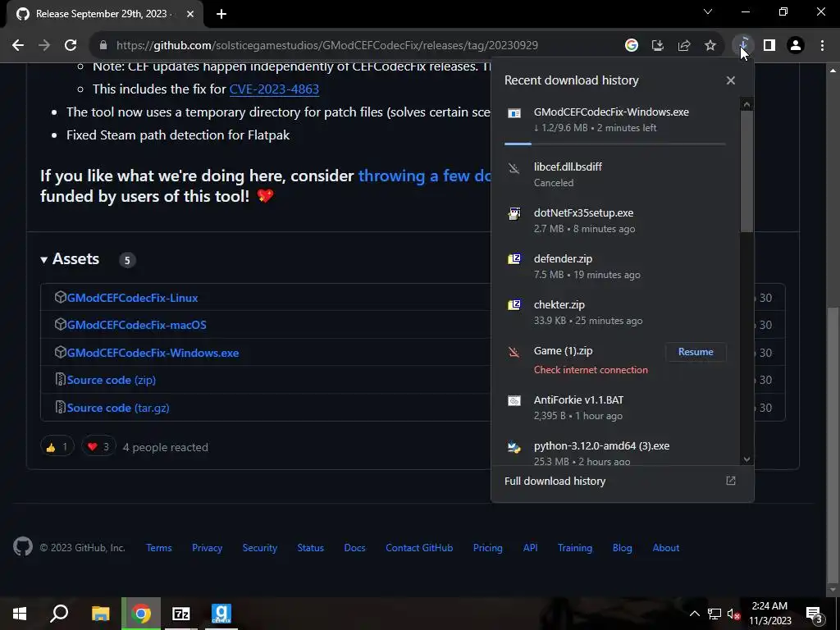Image resolution: width=840 pixels, height=630 pixels.
Task: Collapse the Assets section triangle
Action: [x=44, y=260]
